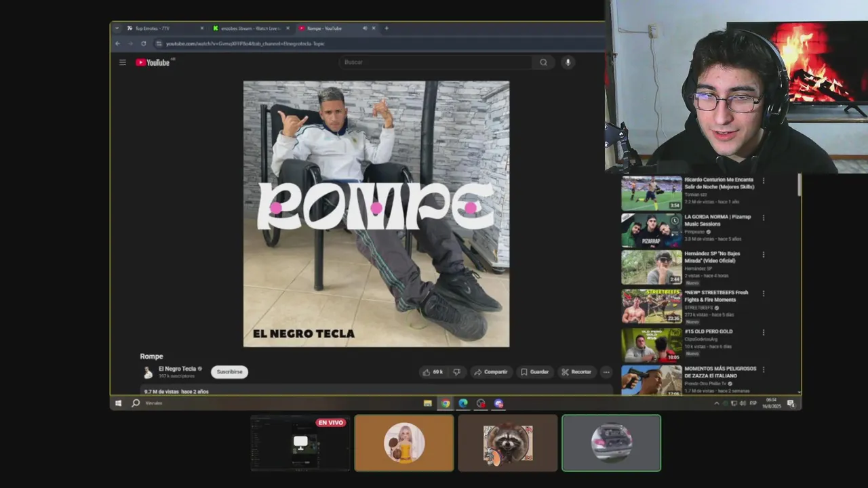Open options menu for Ricardo Centurion video
The image size is (868, 488).
[x=764, y=181]
